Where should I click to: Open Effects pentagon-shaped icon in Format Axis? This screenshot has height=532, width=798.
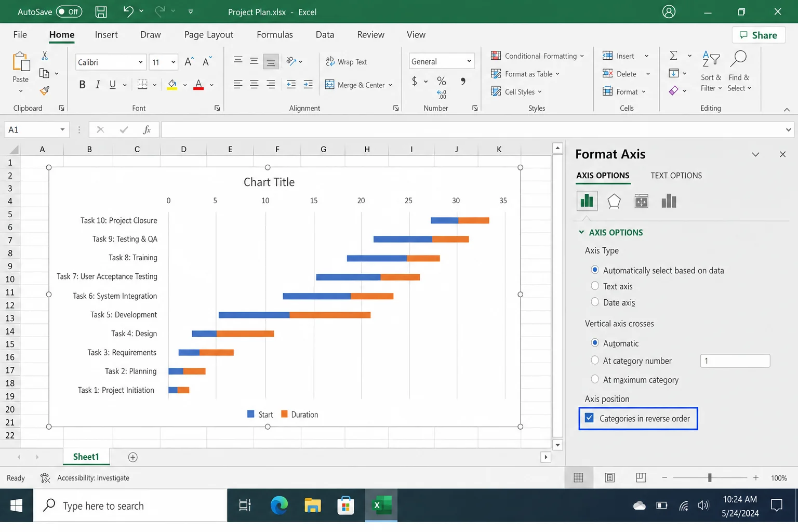[614, 201]
